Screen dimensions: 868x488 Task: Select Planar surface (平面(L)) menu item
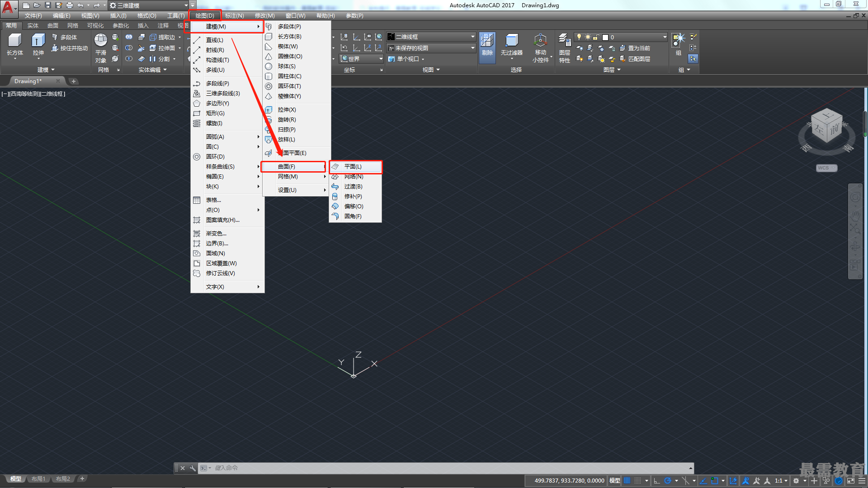tap(355, 167)
